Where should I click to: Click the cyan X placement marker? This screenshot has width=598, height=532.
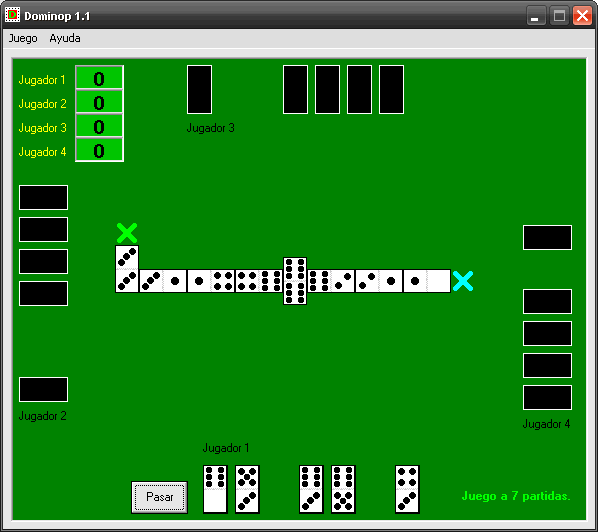[x=463, y=281]
